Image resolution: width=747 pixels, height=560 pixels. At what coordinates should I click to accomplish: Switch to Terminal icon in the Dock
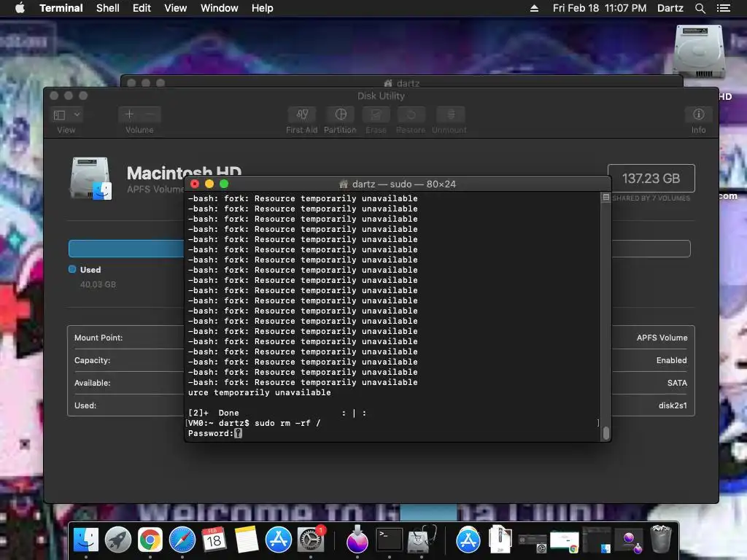pos(390,540)
